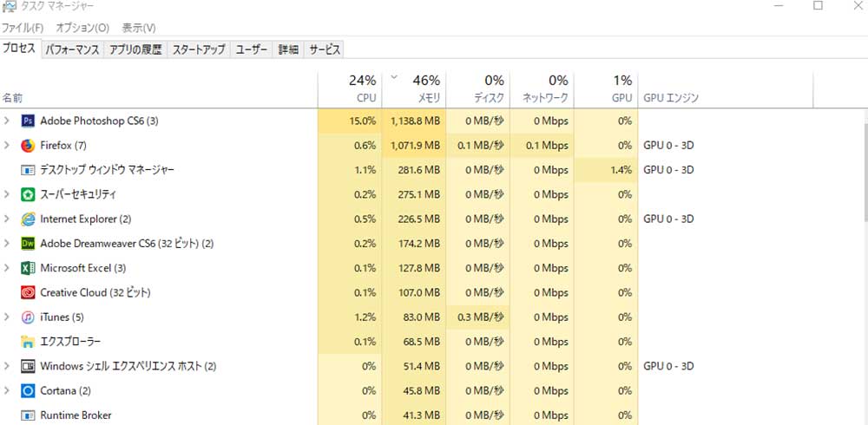Screen dimensions: 868x425
Task: Sort by the ディスク column header
Action: pyautogui.click(x=477, y=89)
